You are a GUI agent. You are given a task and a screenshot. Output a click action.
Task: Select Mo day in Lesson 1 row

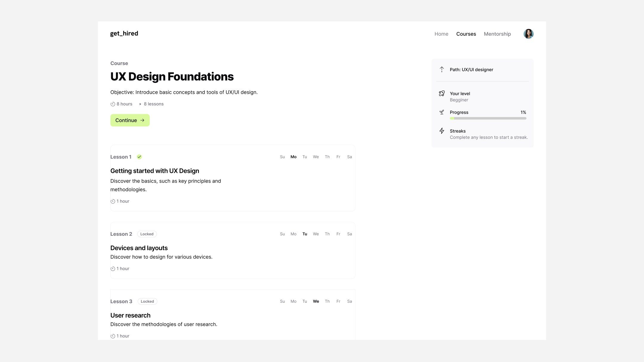293,157
